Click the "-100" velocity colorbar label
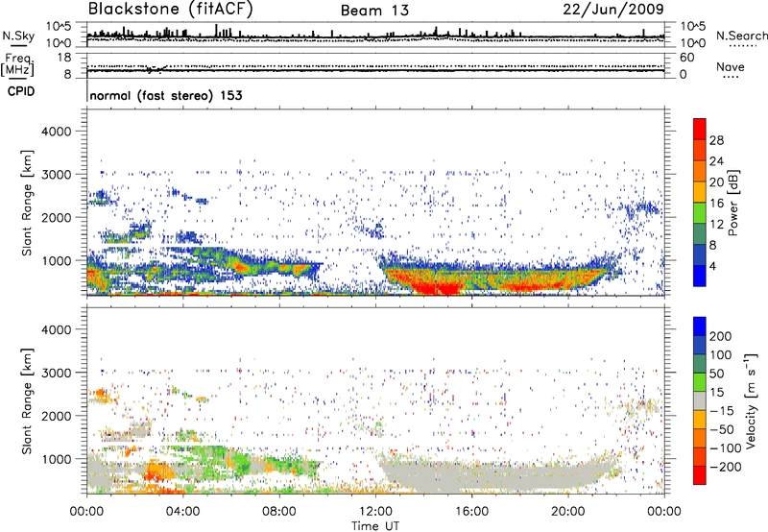 (726, 448)
